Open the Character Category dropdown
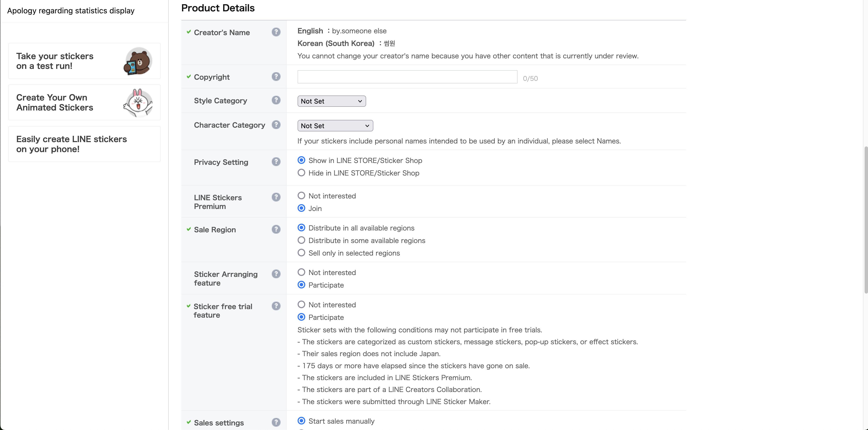Image resolution: width=868 pixels, height=430 pixels. point(335,126)
